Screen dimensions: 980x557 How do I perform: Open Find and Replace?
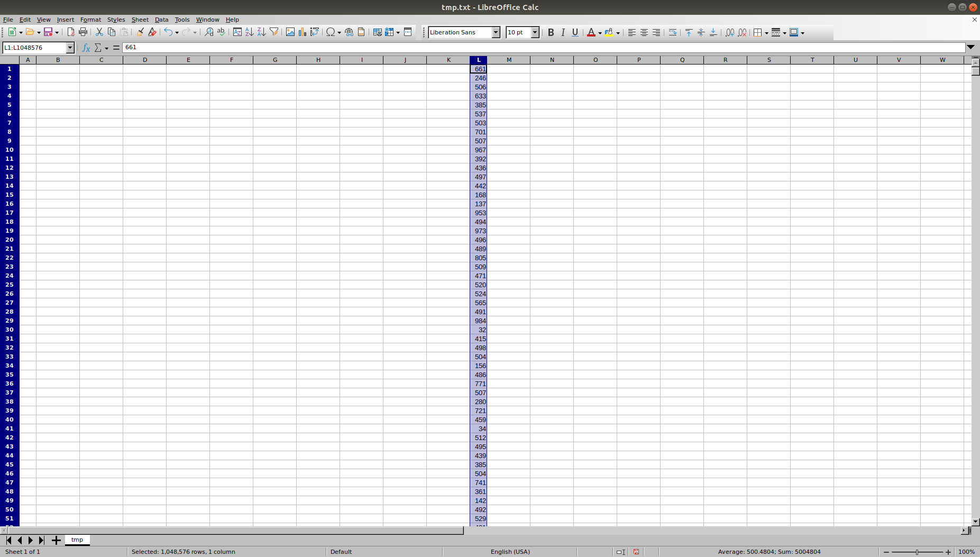[x=209, y=32]
